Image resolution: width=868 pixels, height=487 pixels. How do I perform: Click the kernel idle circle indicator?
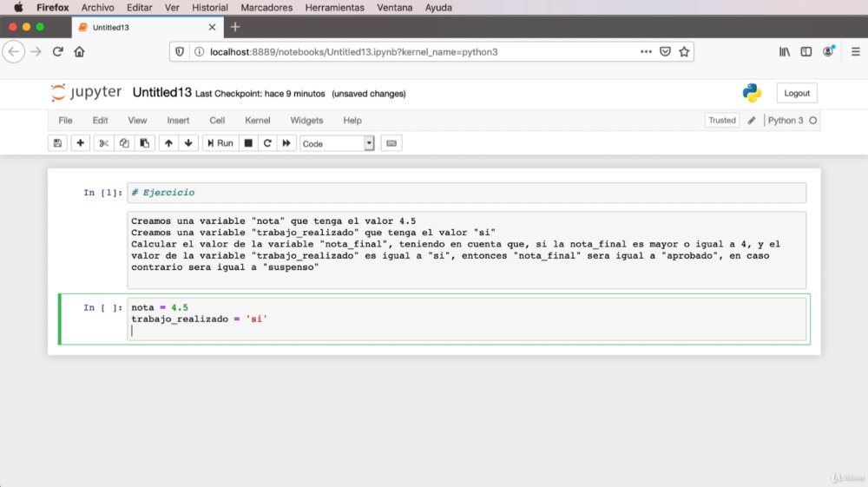[812, 120]
